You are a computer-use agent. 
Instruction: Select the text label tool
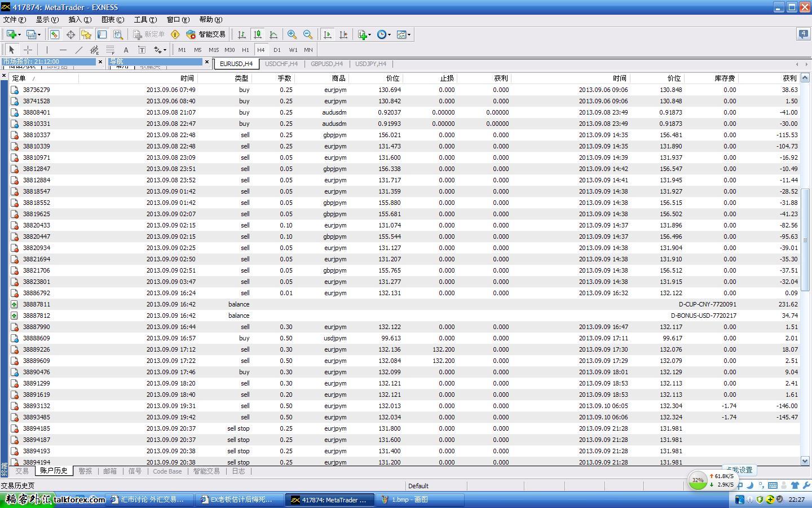[142, 50]
